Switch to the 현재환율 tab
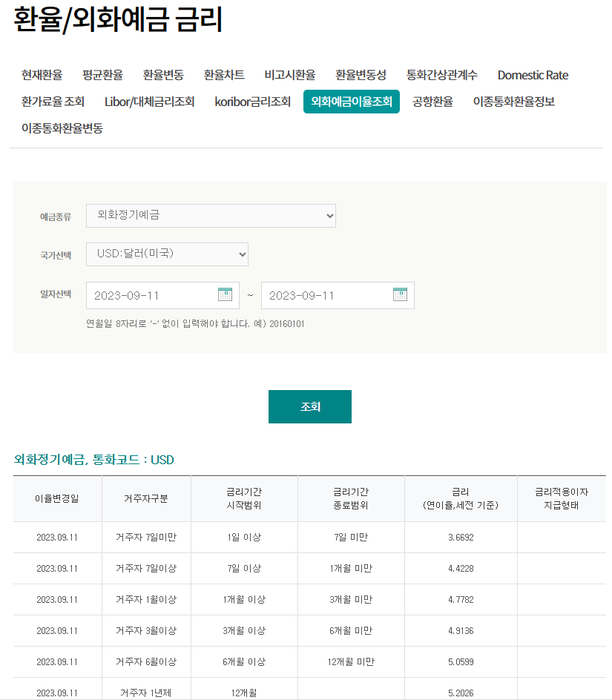Image resolution: width=612 pixels, height=700 pixels. coord(42,75)
